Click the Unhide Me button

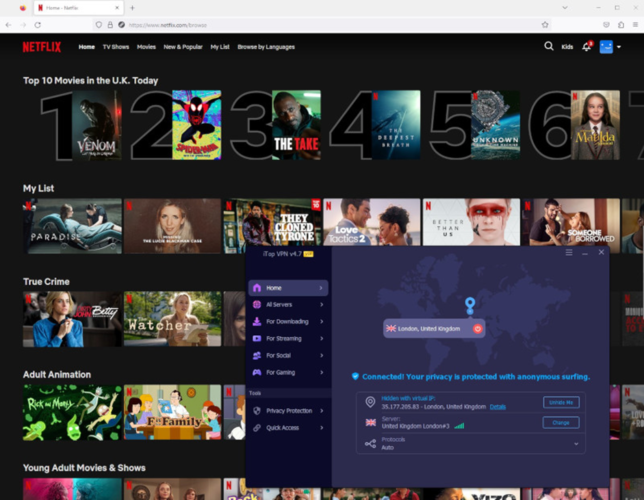(561, 402)
